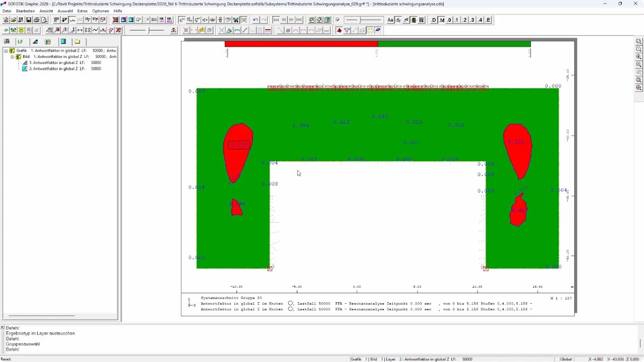The height and width of the screenshot is (362, 644).
Task: Click the 'Y -43.036' coordinate in status bar
Action: click(616, 359)
